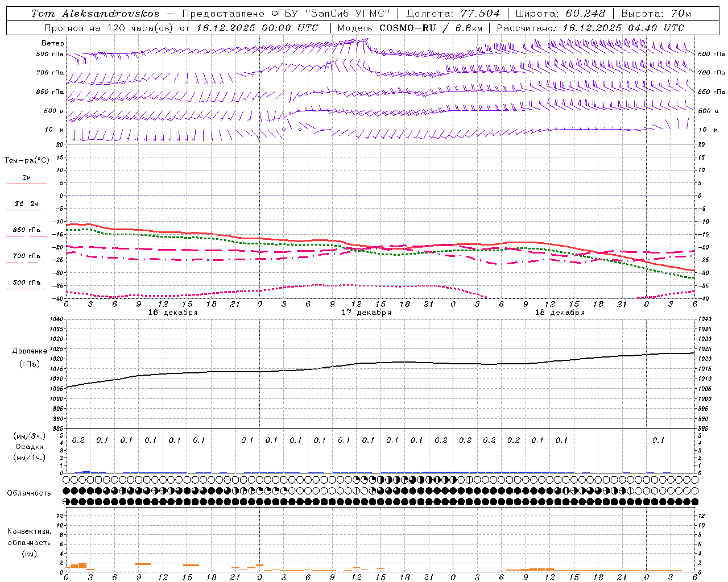
Task: Select the latitude value Широта: 60.248
Action: coord(561,14)
